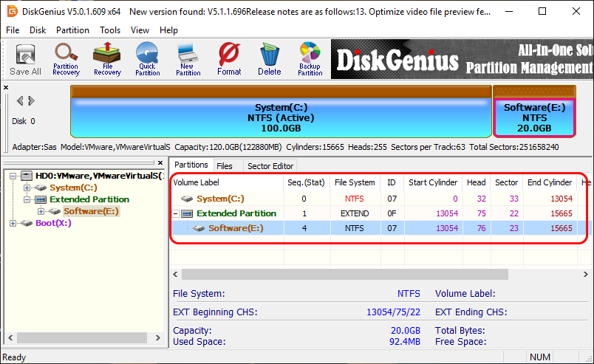The width and height of the screenshot is (594, 364).
Task: Click the partition table horizontal scrollbar thumb
Action: pyautogui.click(x=345, y=274)
